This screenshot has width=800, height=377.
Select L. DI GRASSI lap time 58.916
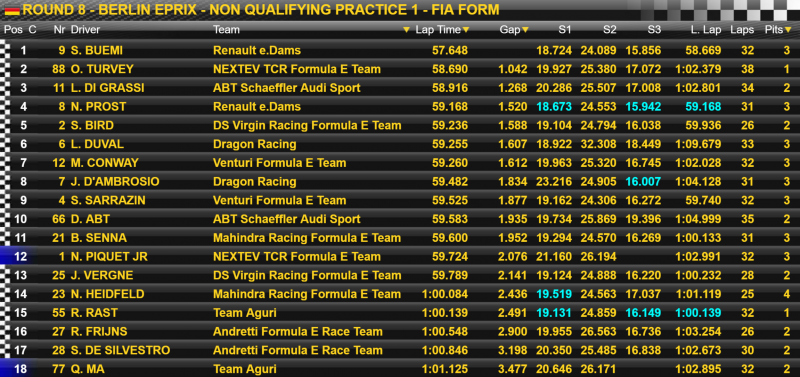[450, 88]
